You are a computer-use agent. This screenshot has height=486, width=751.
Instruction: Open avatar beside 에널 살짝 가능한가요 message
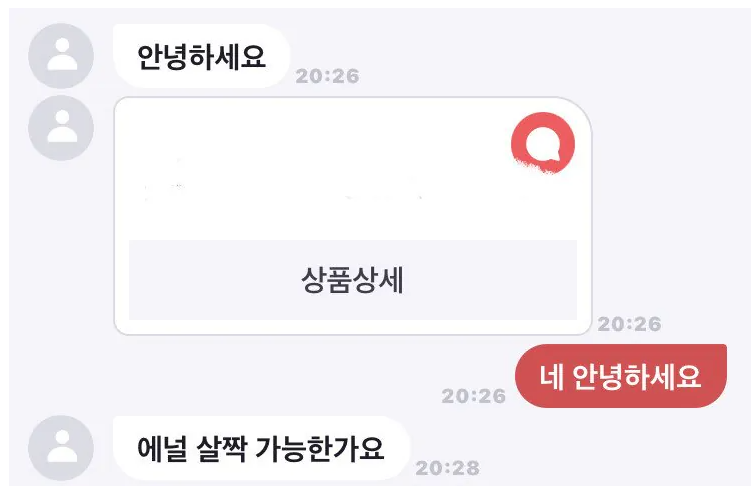61,448
